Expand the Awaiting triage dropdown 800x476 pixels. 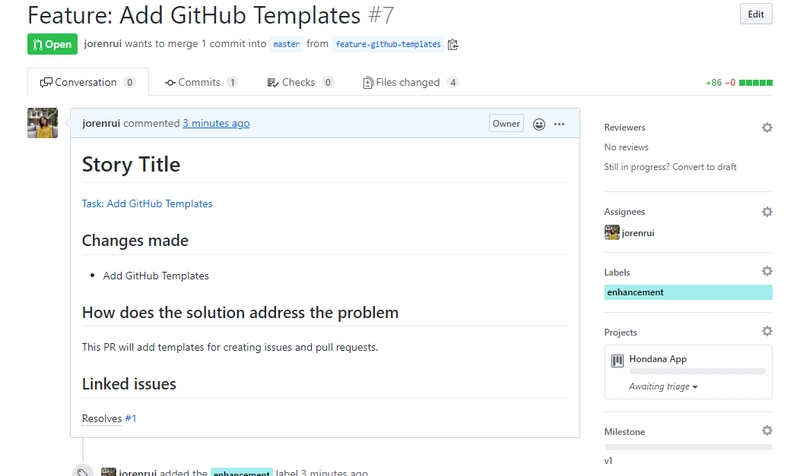(x=663, y=387)
